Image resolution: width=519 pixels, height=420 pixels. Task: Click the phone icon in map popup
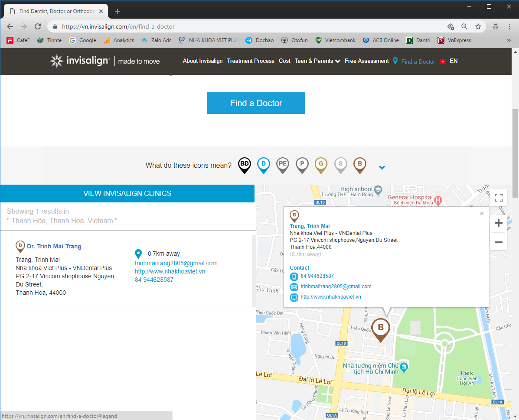tap(294, 277)
